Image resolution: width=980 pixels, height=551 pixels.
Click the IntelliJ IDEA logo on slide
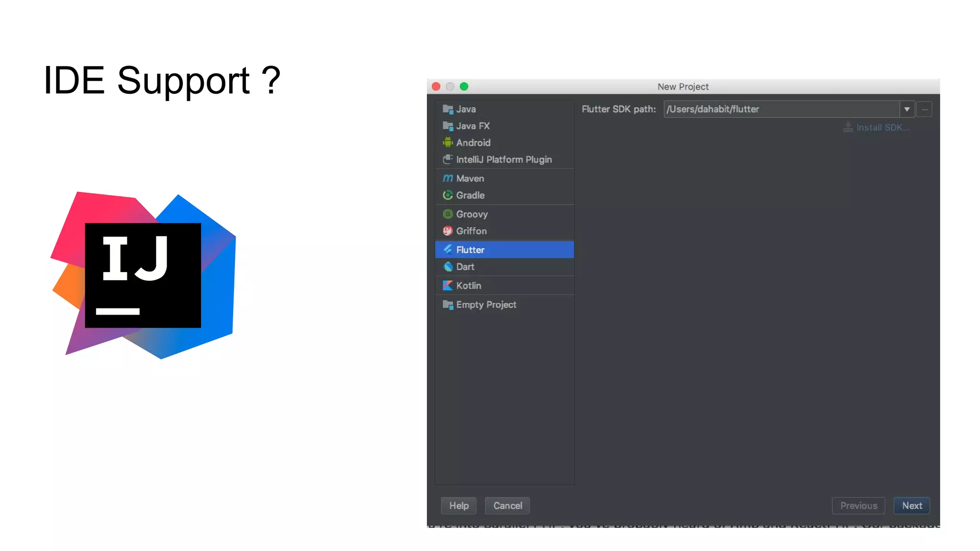pyautogui.click(x=143, y=275)
